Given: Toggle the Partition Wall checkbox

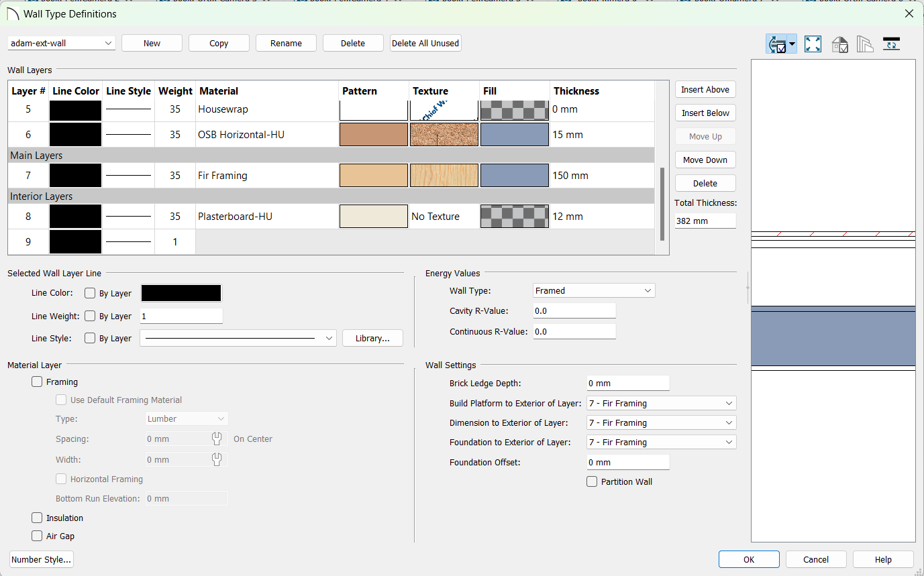Looking at the screenshot, I should coord(592,481).
